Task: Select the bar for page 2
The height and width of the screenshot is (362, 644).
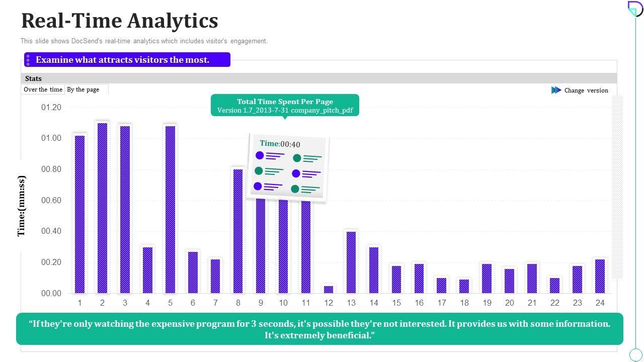Action: pyautogui.click(x=102, y=208)
